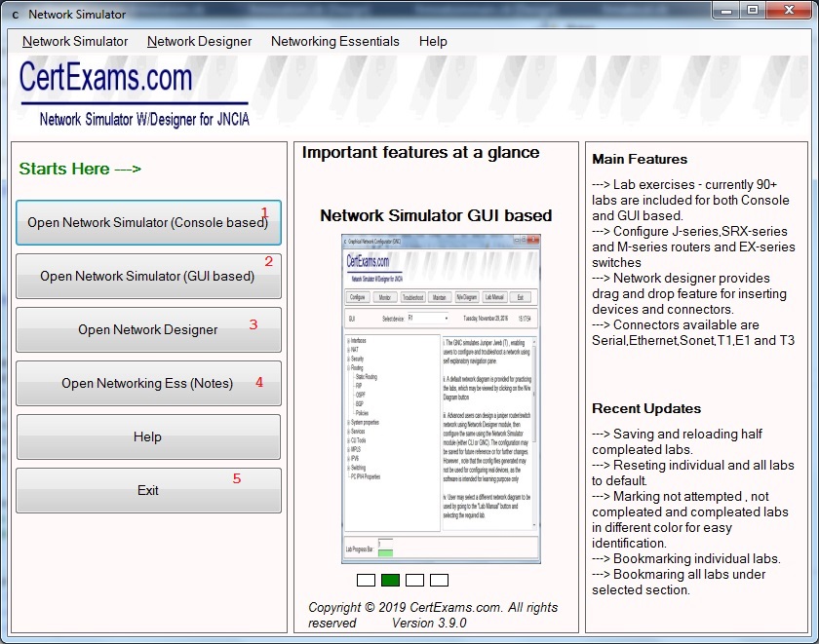Select Monitor in the GNC preview
819x644 pixels.
coord(385,296)
